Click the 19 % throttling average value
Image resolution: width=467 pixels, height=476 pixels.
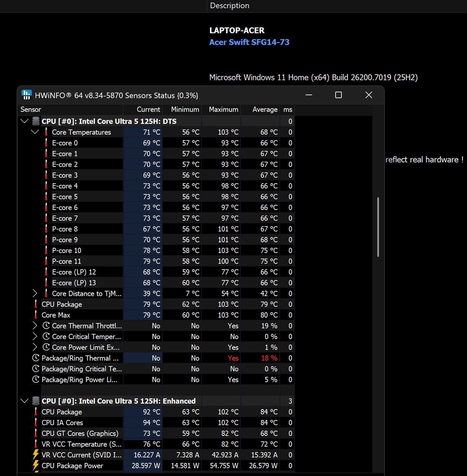point(269,326)
